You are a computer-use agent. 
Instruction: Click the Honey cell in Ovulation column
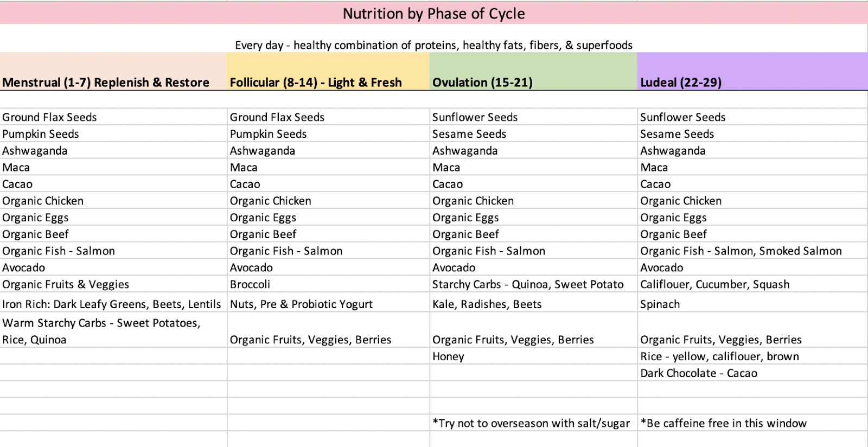point(533,356)
